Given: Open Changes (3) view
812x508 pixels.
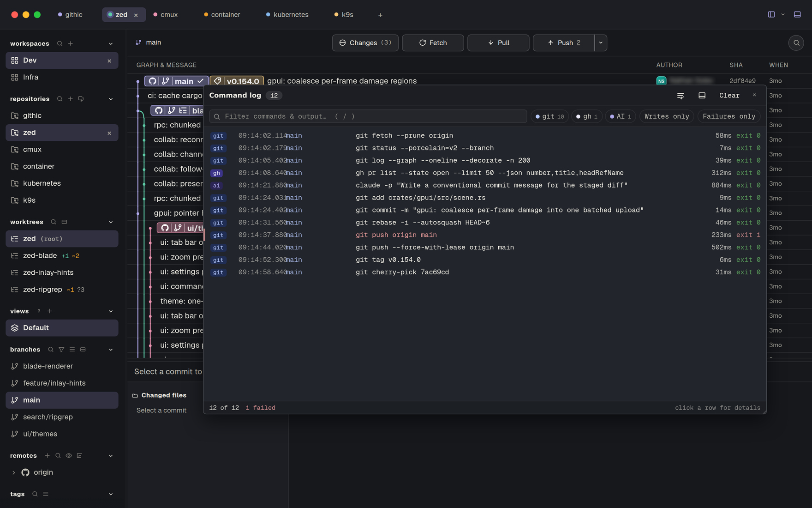Looking at the screenshot, I should point(365,43).
